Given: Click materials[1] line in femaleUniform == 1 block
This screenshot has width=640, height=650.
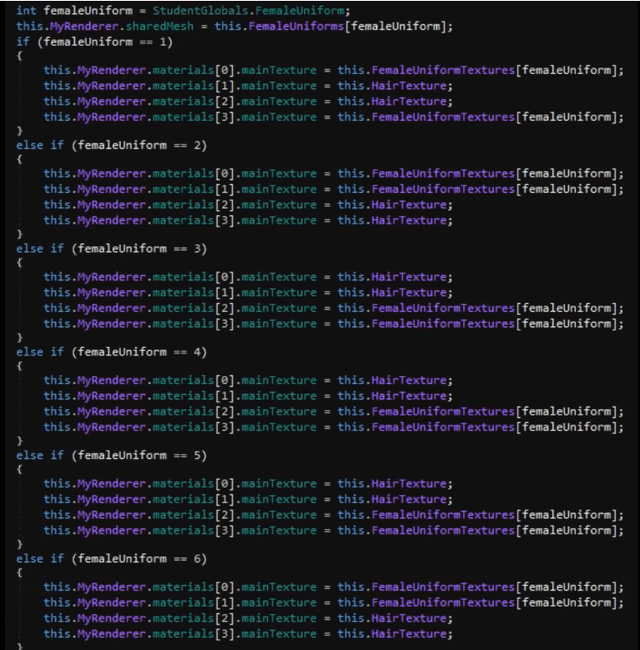Looking at the screenshot, I should tap(248, 86).
